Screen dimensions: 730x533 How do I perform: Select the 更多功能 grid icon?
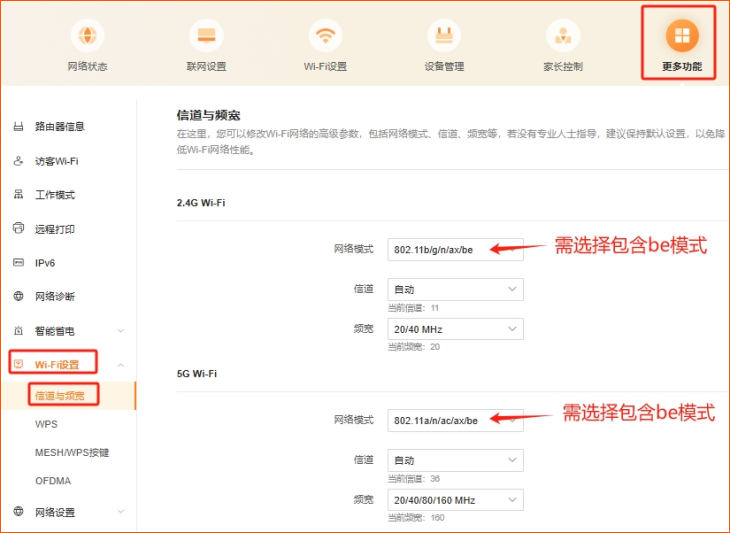point(682,36)
